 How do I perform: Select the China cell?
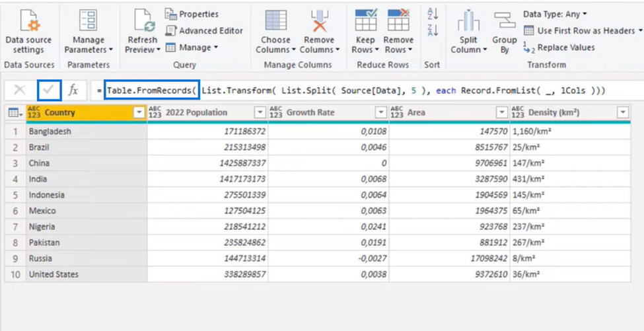[x=87, y=163]
